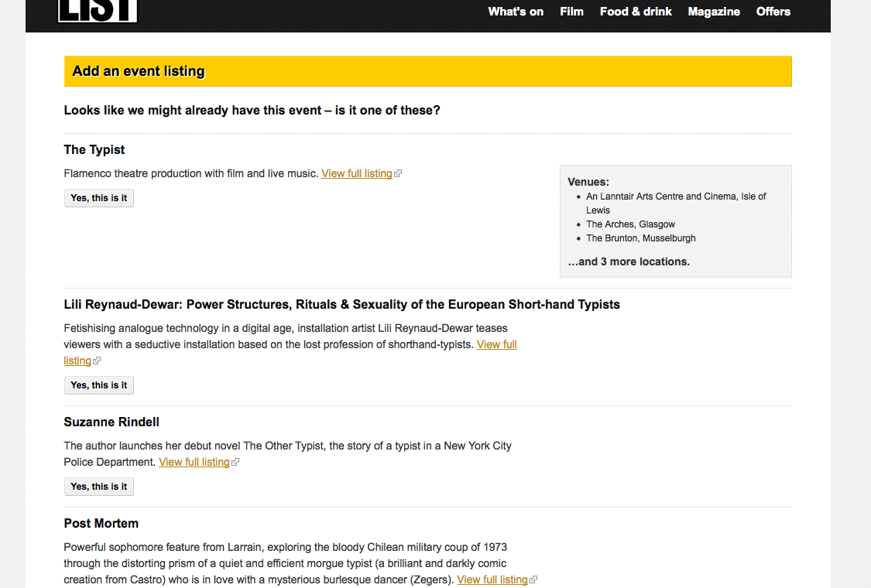Choose 'Yes, this is it' for Lili Reynaud-Dewar
Image resolution: width=871 pixels, height=588 pixels.
click(99, 385)
